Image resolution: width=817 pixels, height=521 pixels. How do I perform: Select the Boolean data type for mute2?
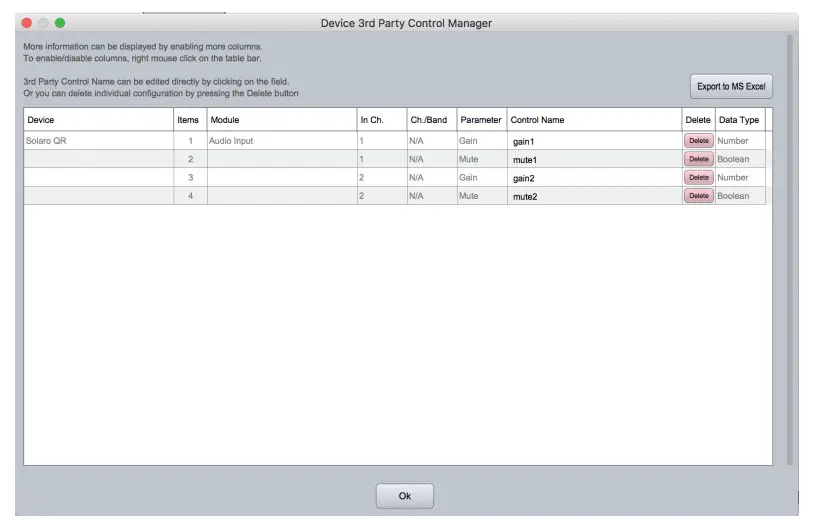point(740,196)
